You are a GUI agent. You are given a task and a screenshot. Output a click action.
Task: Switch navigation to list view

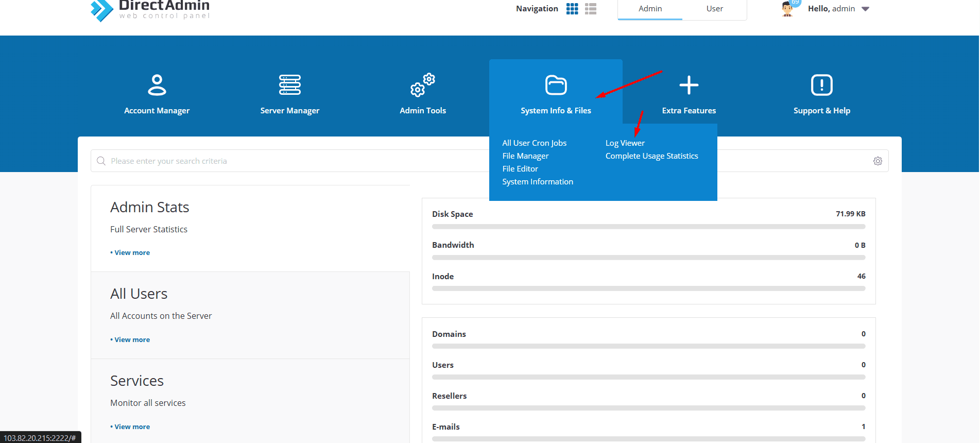(591, 9)
